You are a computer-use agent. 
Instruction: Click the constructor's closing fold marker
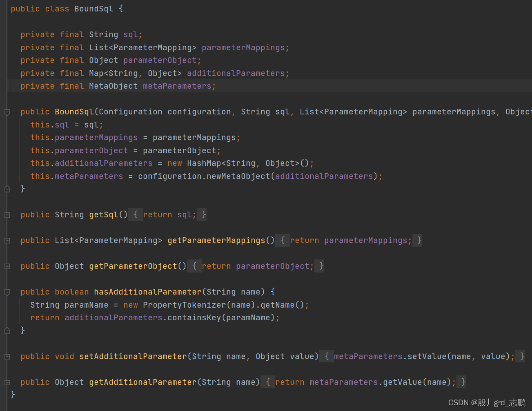tap(7, 189)
